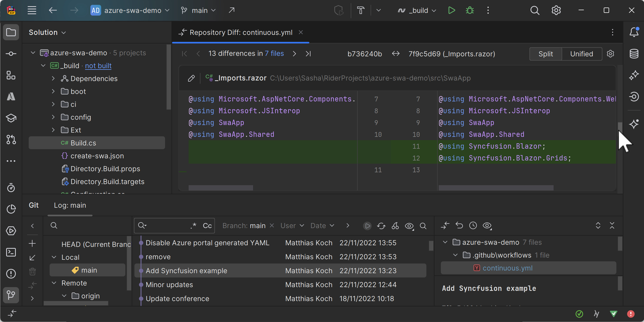This screenshot has width=644, height=322.
Task: Open the main hamburger menu
Action: (32, 10)
